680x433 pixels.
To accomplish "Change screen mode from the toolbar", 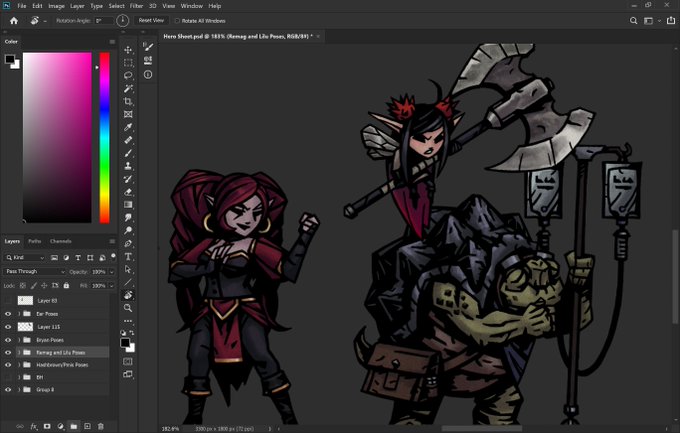I will tap(128, 374).
